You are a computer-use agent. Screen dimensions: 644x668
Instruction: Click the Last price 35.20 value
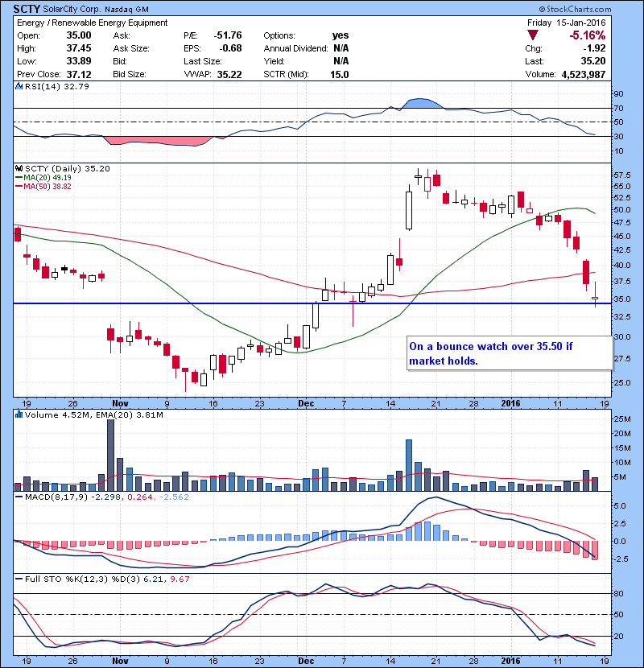[x=592, y=61]
